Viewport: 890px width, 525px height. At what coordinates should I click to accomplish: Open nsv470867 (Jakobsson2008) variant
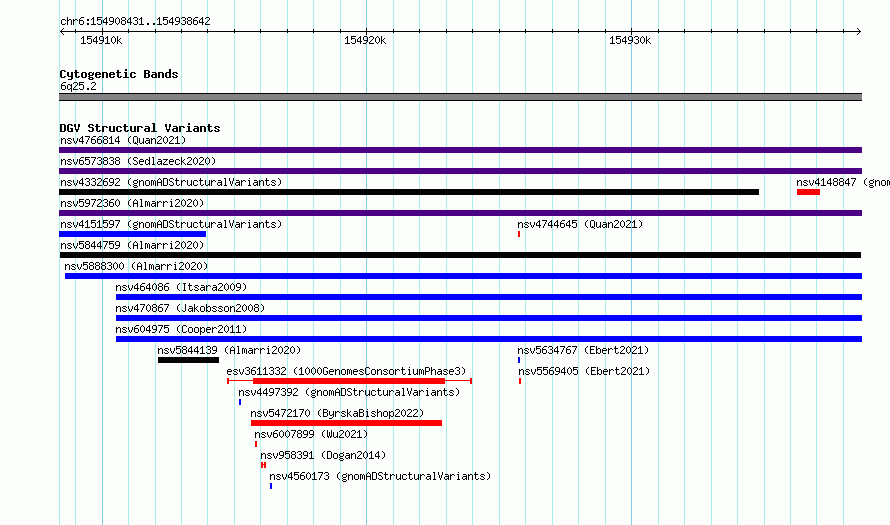(190, 308)
